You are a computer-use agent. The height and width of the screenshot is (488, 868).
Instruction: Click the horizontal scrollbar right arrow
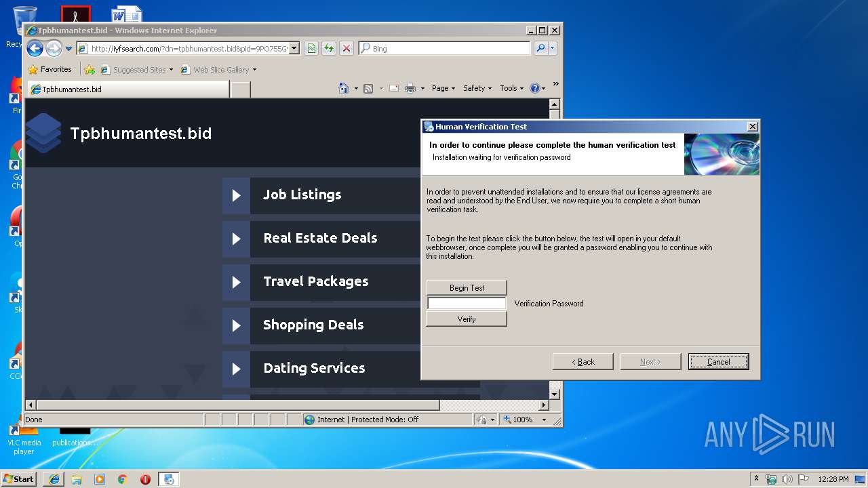click(543, 405)
